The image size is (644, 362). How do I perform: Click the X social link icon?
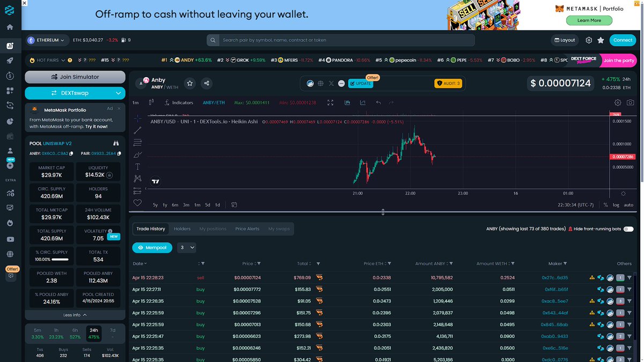coord(331,83)
